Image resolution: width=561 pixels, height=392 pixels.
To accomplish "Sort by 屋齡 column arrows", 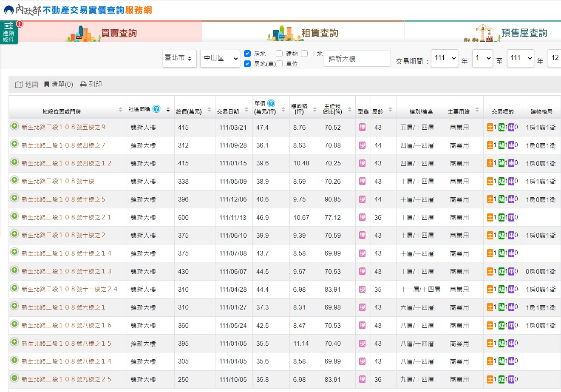I will click(390, 110).
